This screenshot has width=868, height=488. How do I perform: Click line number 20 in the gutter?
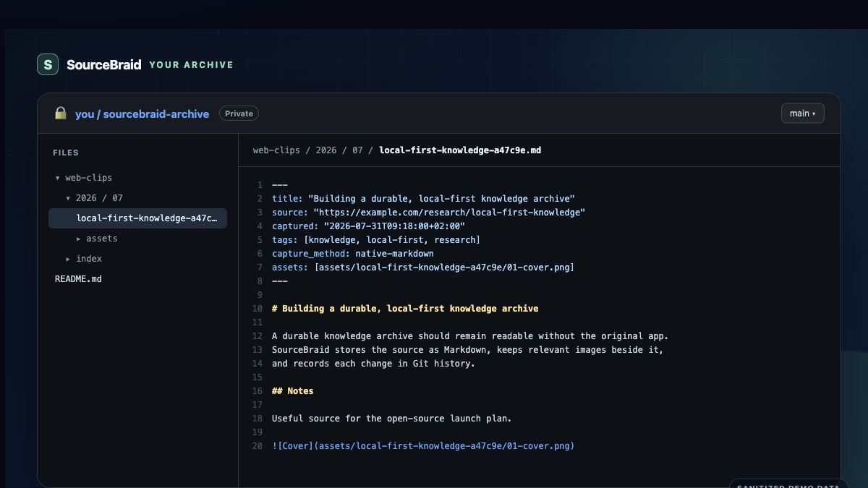pyautogui.click(x=258, y=446)
